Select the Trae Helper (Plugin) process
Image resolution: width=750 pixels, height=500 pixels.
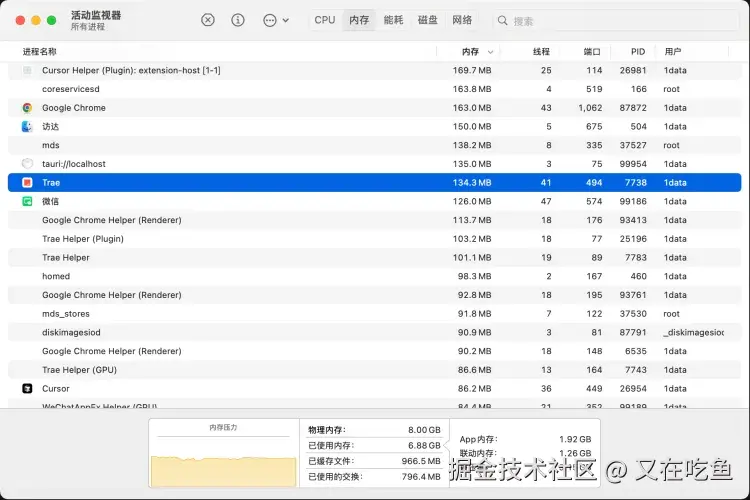click(x=375, y=239)
